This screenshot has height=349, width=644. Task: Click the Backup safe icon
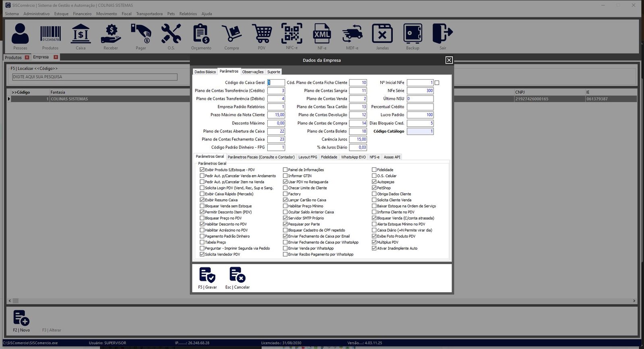[x=413, y=34]
